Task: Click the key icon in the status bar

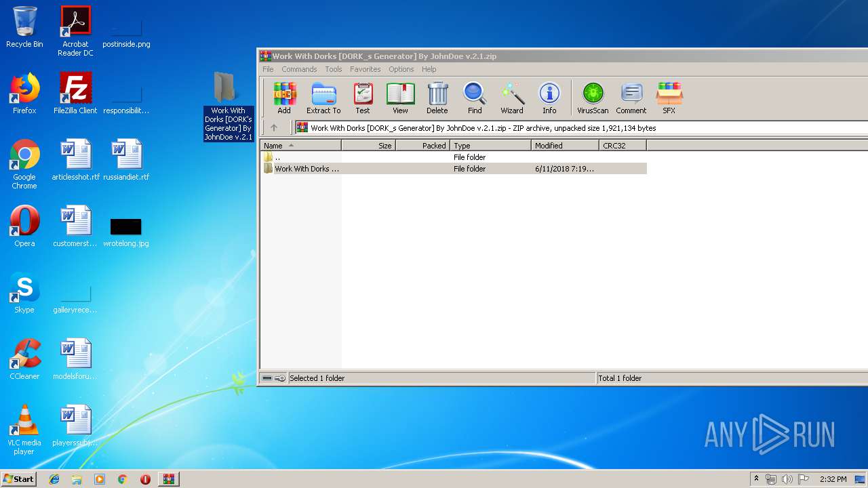Action: pyautogui.click(x=280, y=378)
